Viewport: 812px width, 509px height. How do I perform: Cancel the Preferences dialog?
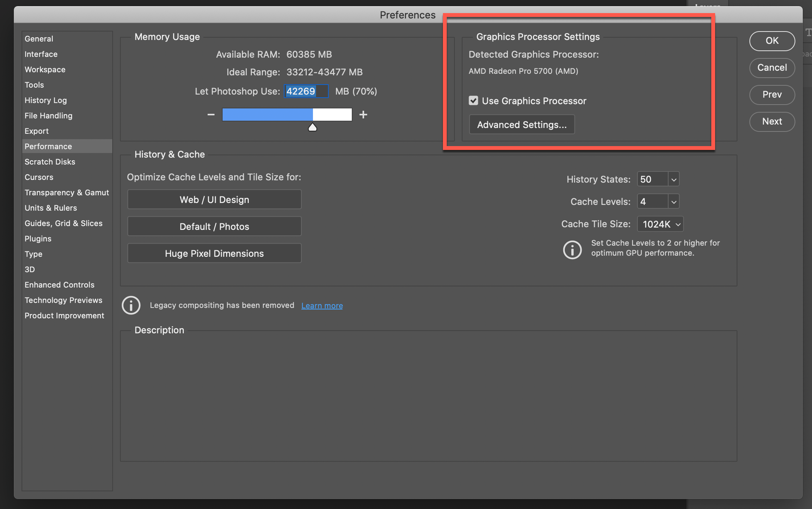tap(772, 68)
